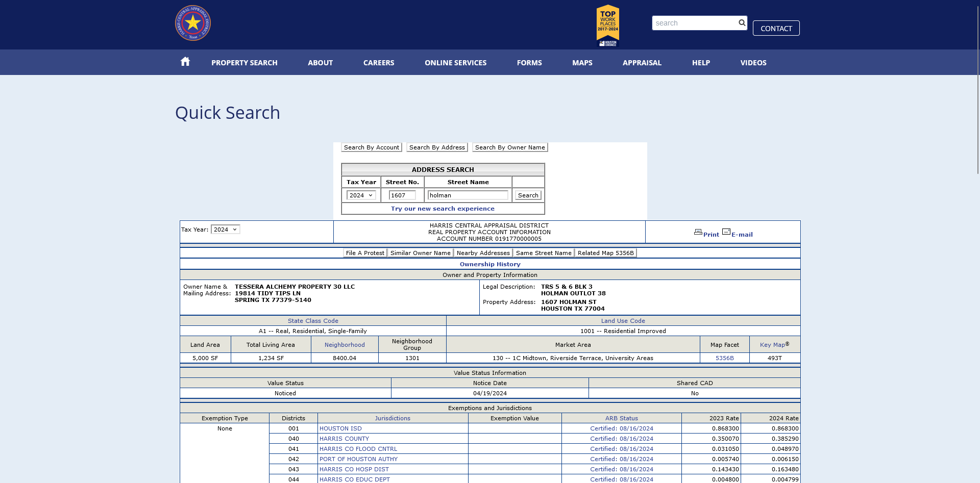The height and width of the screenshot is (483, 980).
Task: Click Similar Owner Name button
Action: pos(420,253)
